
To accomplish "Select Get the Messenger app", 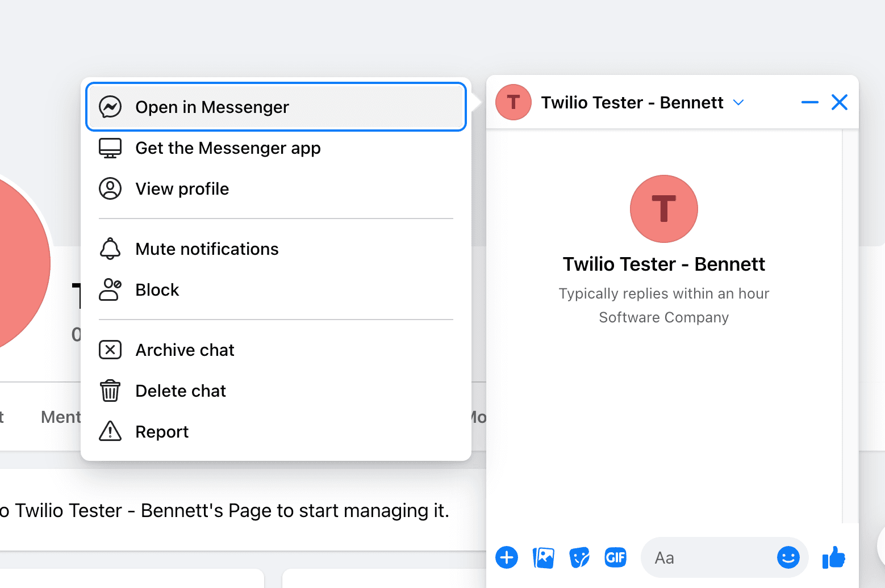I will coord(228,148).
